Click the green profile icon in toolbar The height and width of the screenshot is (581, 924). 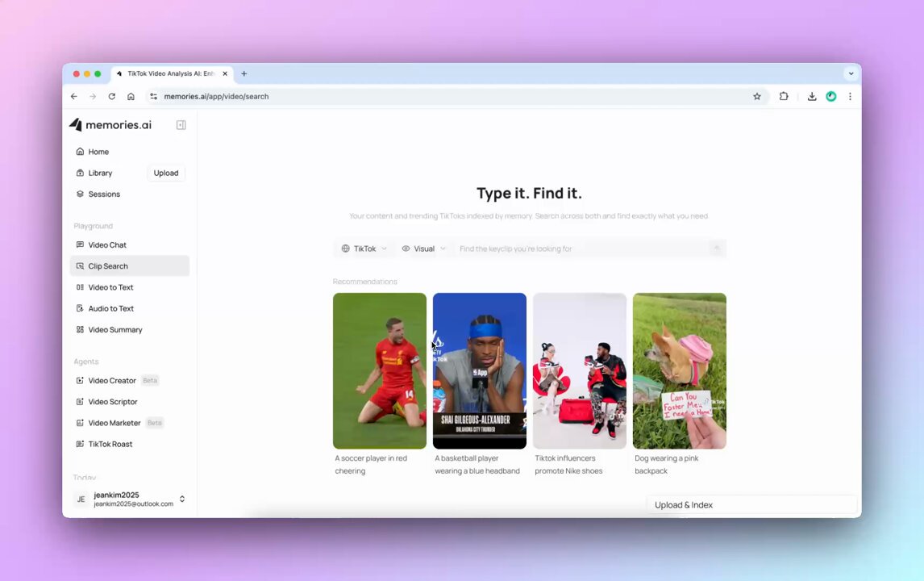coord(831,96)
